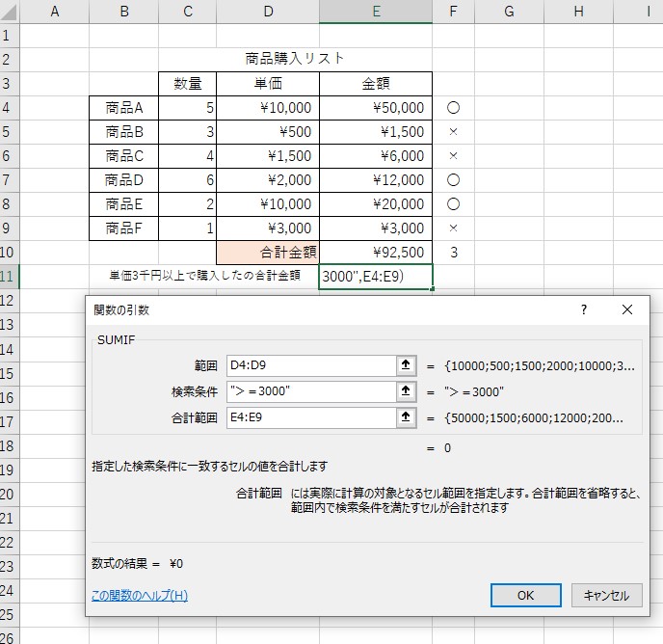
Task: Click the help question mark in dialog
Action: [x=583, y=309]
